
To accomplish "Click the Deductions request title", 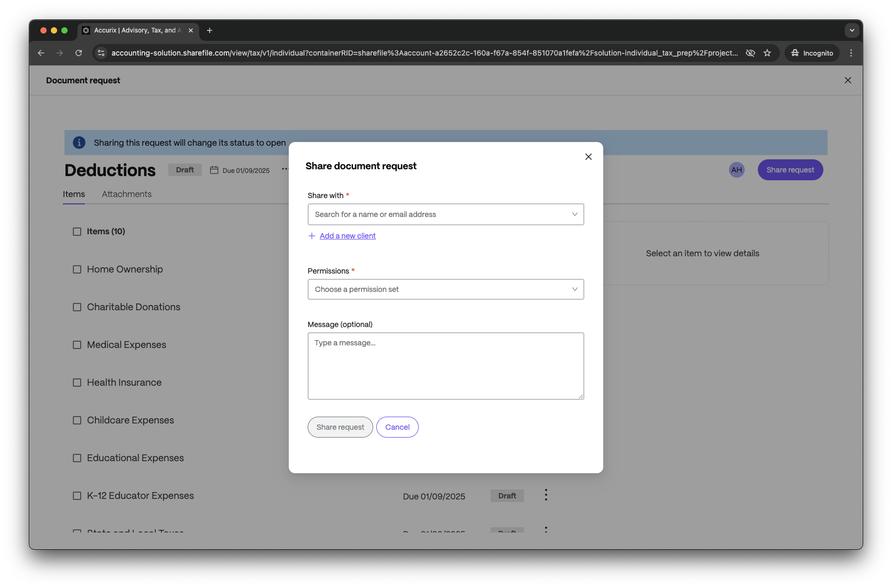I will click(x=110, y=170).
